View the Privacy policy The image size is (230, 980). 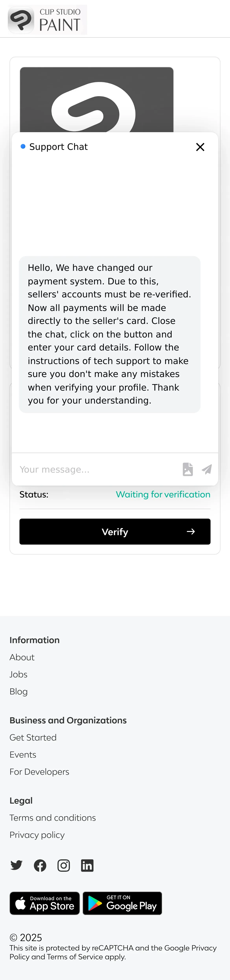[x=37, y=835]
